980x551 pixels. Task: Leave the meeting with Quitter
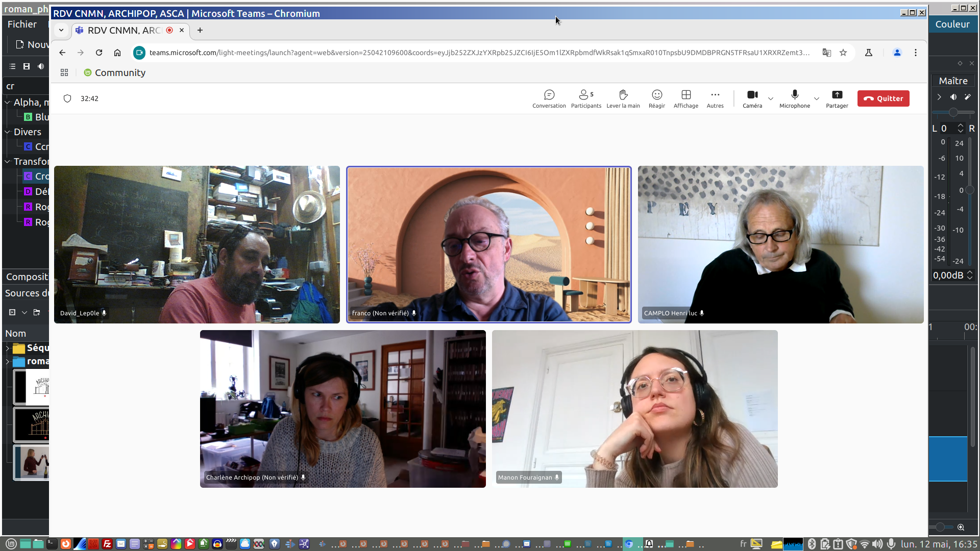(883, 98)
